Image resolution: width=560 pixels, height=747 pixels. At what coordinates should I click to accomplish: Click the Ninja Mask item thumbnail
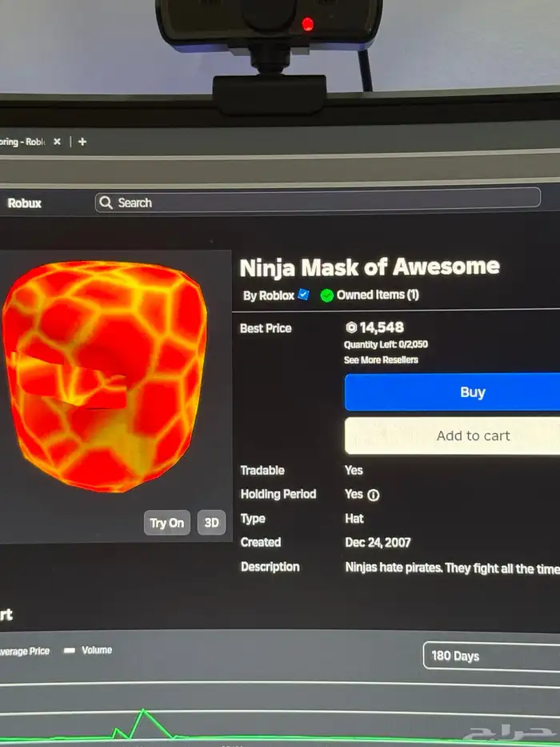tap(106, 376)
